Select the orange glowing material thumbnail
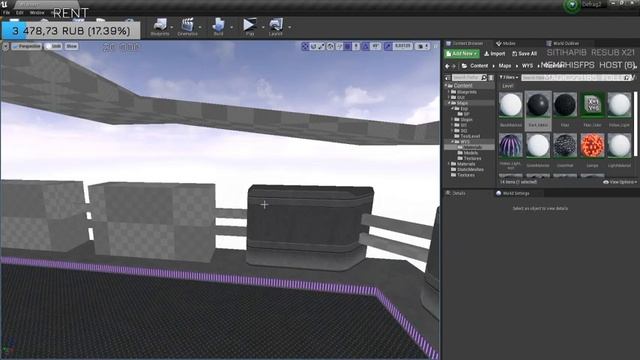640x360 pixels. pos(592,145)
